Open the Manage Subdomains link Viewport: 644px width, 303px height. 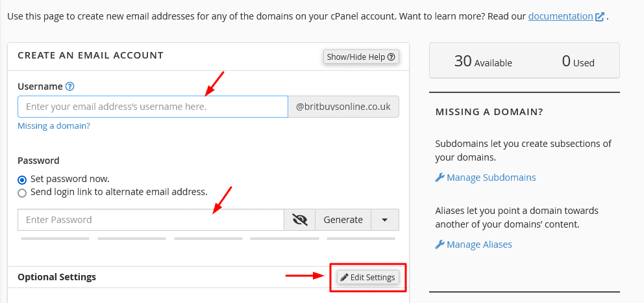491,178
